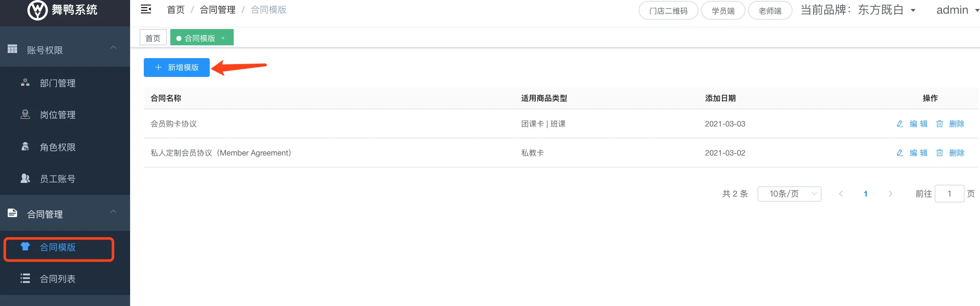Click the 新增模版 button
This screenshot has height=306, width=980.
click(x=177, y=68)
